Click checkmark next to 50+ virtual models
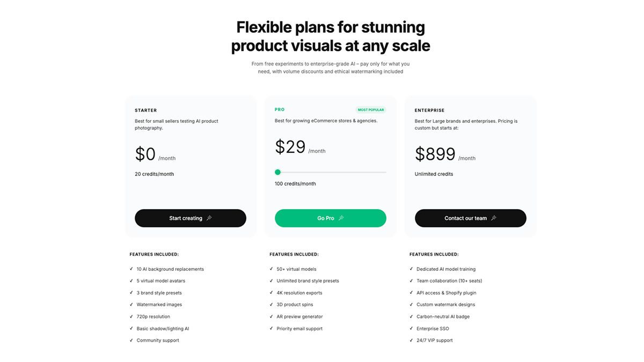Viewport: 644px width, 362px height. tap(272, 269)
